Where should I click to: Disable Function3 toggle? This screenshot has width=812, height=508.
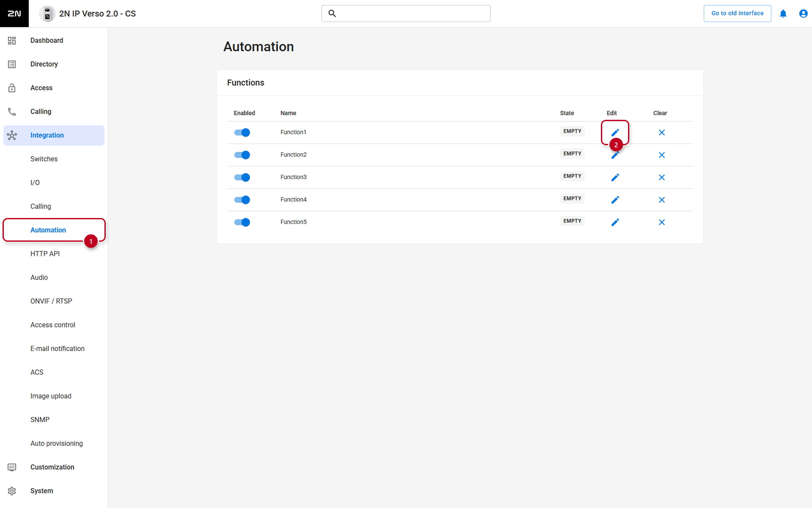point(242,177)
